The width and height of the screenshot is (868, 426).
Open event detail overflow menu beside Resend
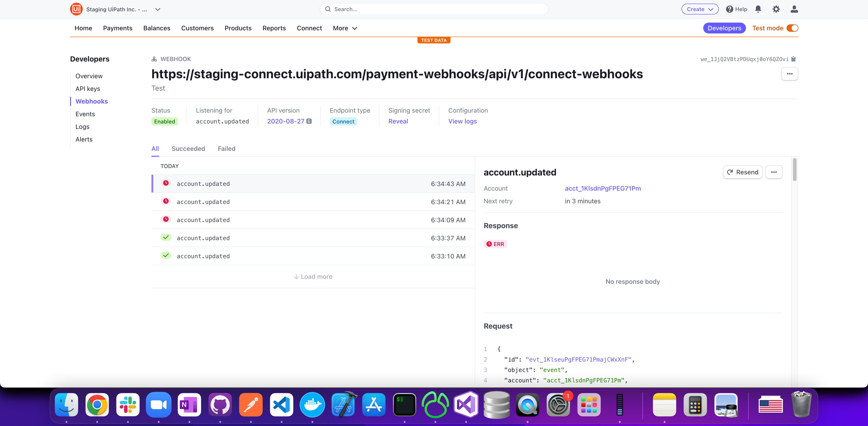pyautogui.click(x=774, y=172)
